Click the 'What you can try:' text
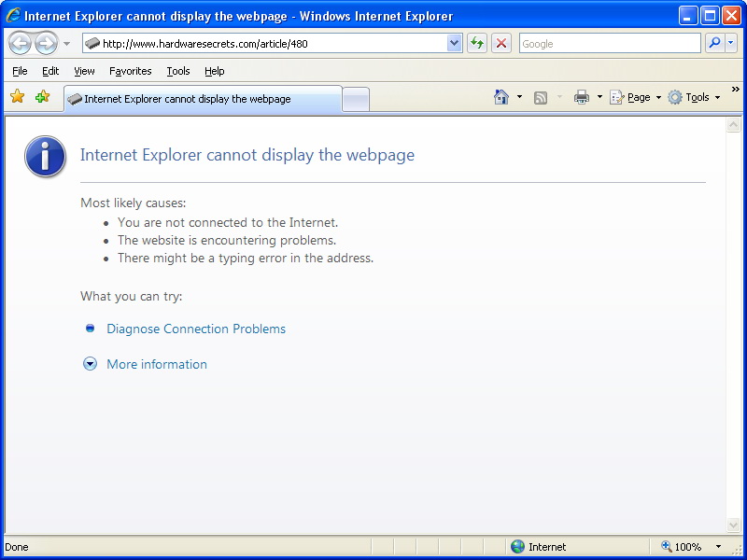Viewport: 747px width, 560px height. click(132, 296)
